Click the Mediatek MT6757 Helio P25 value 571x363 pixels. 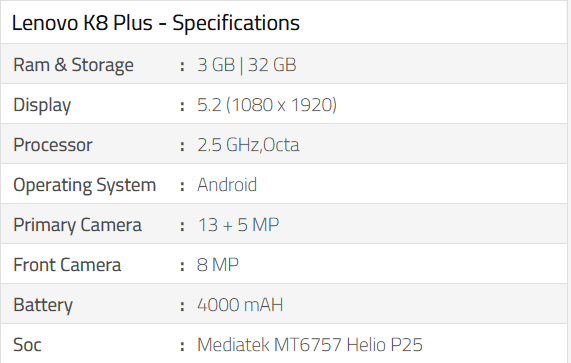(x=310, y=345)
